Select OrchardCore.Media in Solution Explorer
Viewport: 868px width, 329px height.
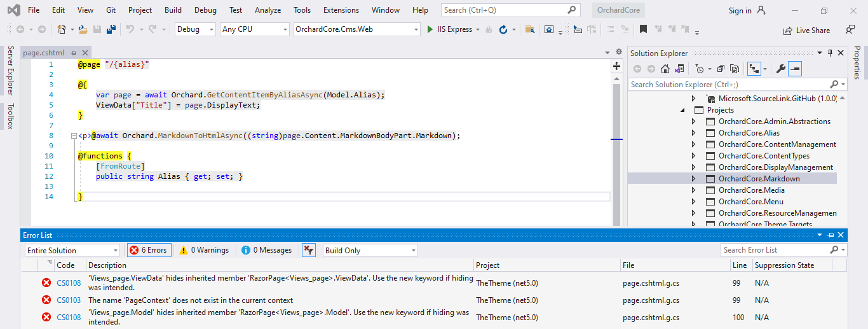coord(751,190)
